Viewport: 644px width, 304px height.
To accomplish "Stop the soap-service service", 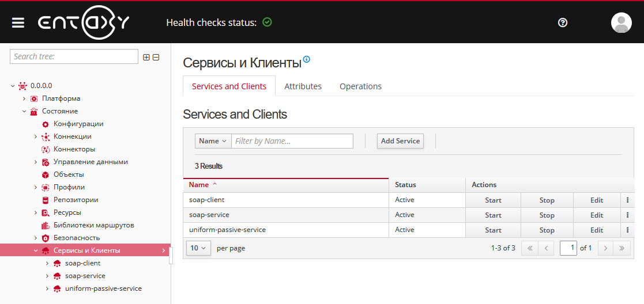I will pyautogui.click(x=547, y=215).
